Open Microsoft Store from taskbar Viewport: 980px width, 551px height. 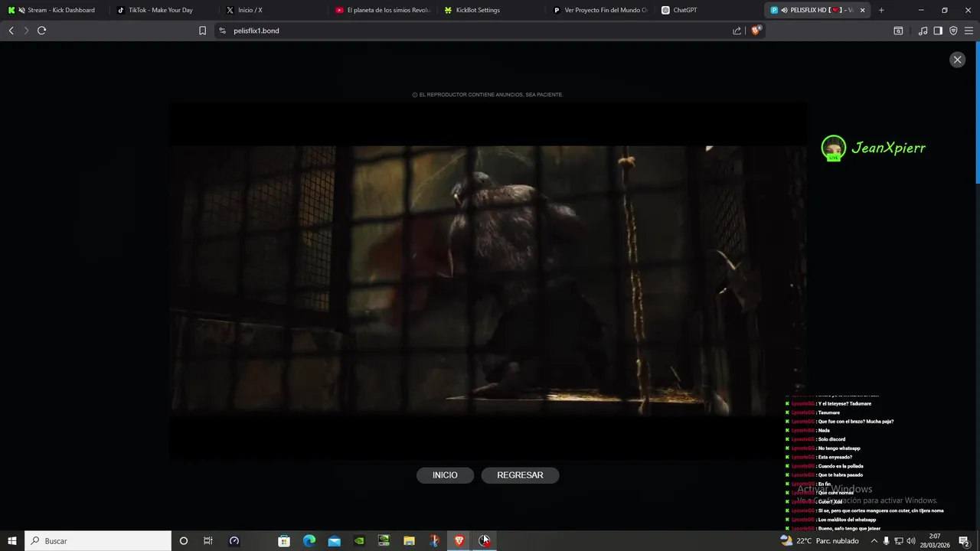click(284, 541)
